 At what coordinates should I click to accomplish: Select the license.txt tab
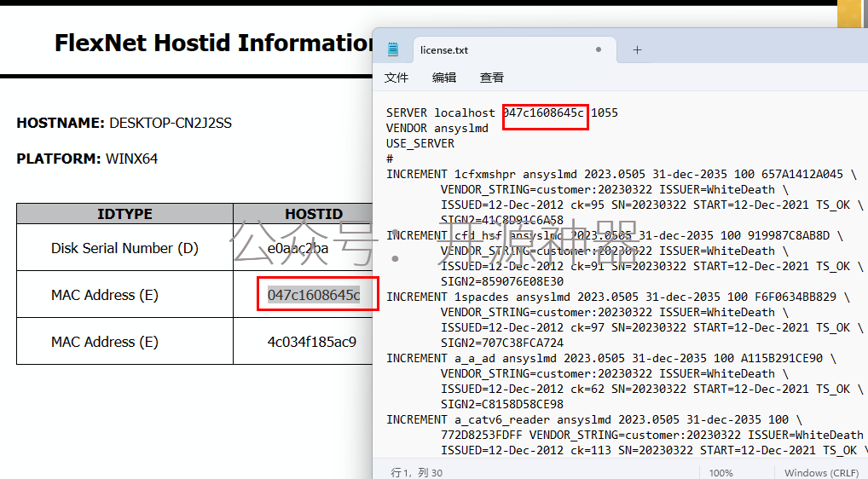pyautogui.click(x=515, y=50)
